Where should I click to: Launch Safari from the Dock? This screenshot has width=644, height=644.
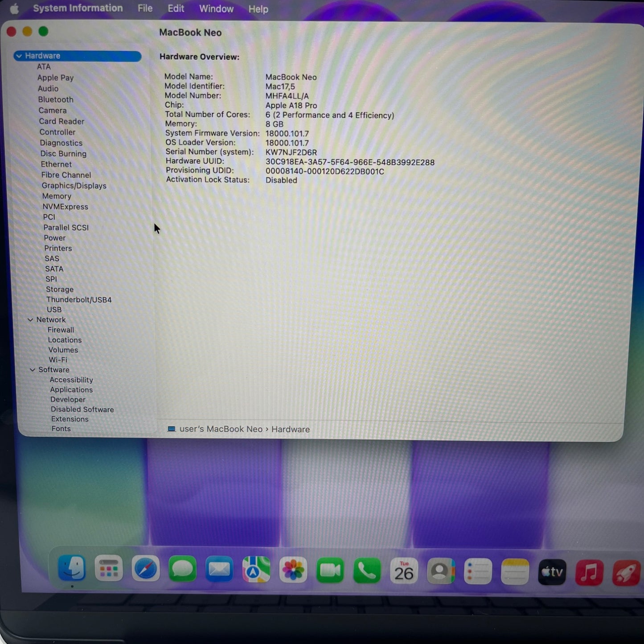pyautogui.click(x=146, y=569)
